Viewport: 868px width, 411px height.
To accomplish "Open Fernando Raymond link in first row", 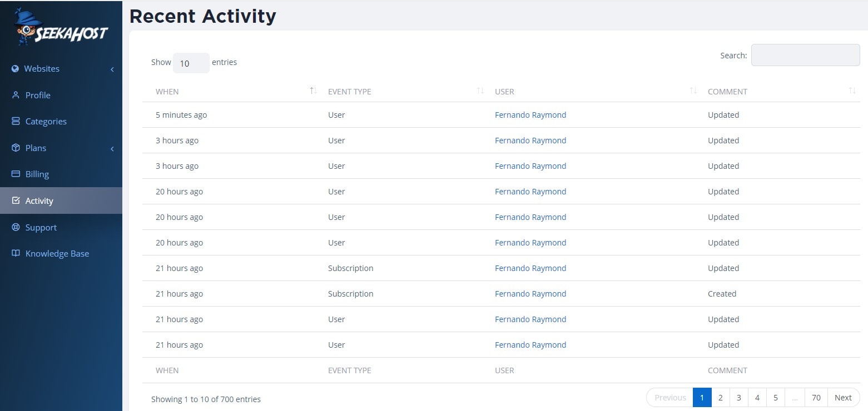I will [x=530, y=115].
